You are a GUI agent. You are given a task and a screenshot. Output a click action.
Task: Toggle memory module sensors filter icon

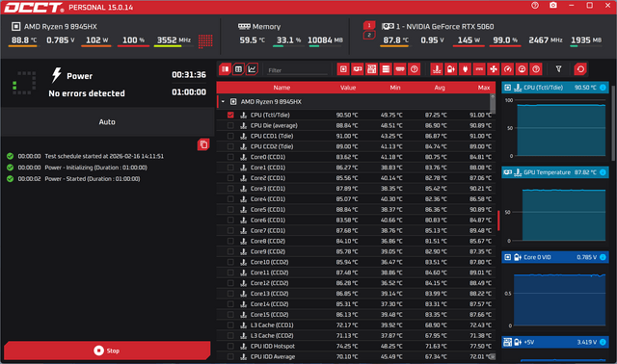(x=400, y=69)
